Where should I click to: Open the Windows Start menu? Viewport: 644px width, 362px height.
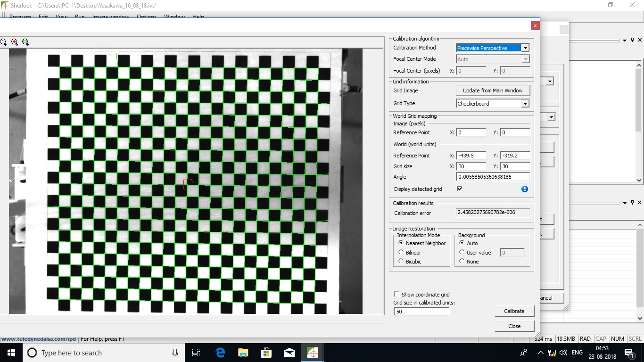point(11,353)
